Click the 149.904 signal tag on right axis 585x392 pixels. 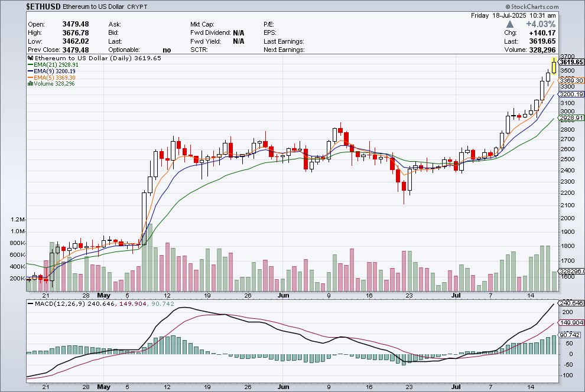coord(571,323)
